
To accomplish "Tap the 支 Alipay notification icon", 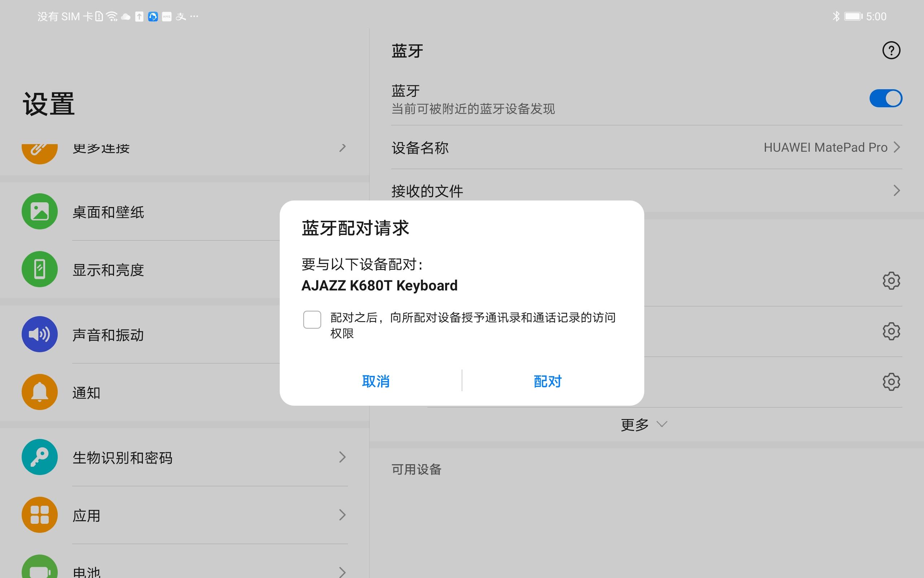I will click(180, 17).
